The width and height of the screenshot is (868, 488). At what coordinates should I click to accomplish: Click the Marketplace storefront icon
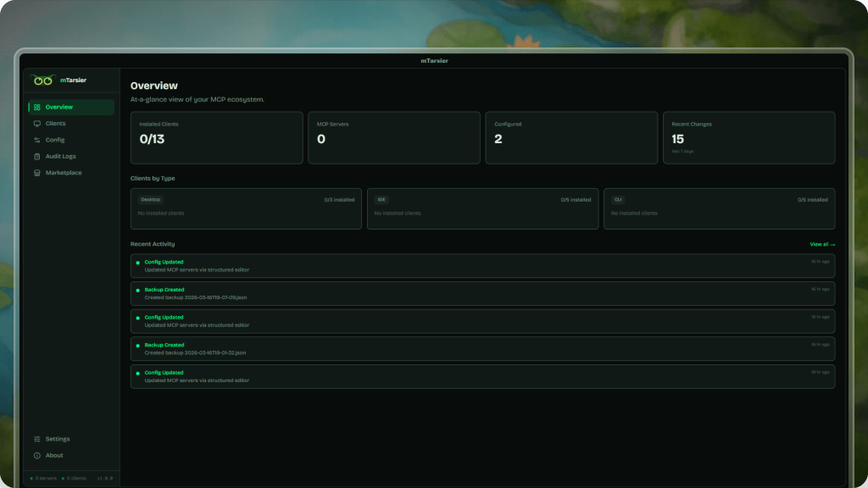tap(37, 173)
